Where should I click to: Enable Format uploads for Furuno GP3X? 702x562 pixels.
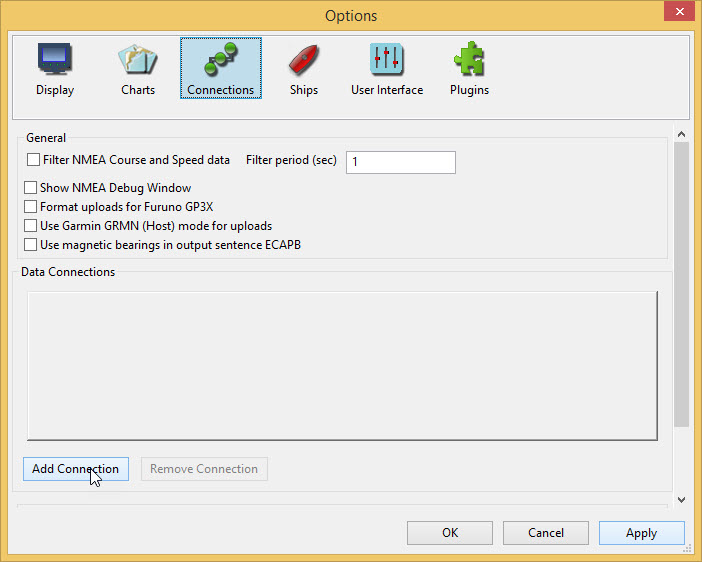tap(32, 207)
